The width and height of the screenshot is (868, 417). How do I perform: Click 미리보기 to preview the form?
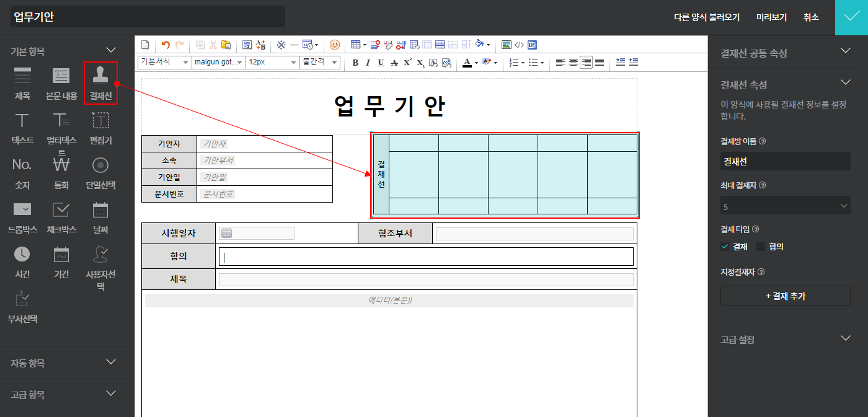(x=771, y=17)
